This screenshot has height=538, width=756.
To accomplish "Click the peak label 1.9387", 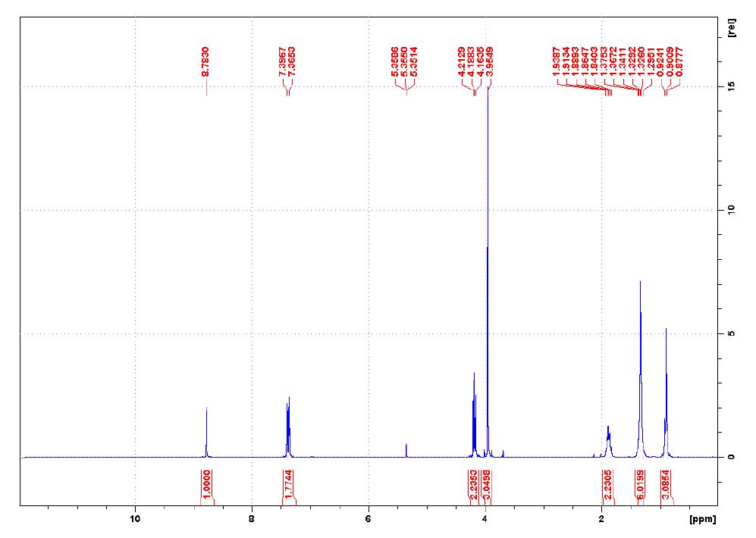I will pos(556,61).
